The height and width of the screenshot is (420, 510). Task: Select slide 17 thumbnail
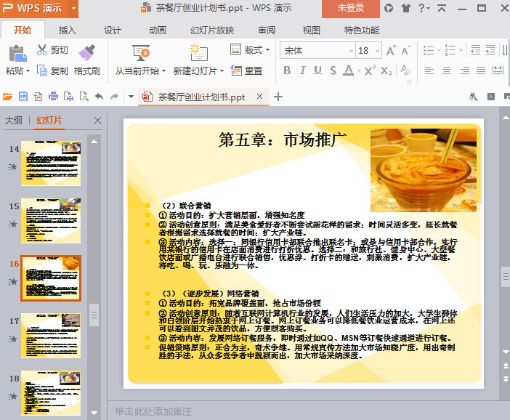(51, 336)
